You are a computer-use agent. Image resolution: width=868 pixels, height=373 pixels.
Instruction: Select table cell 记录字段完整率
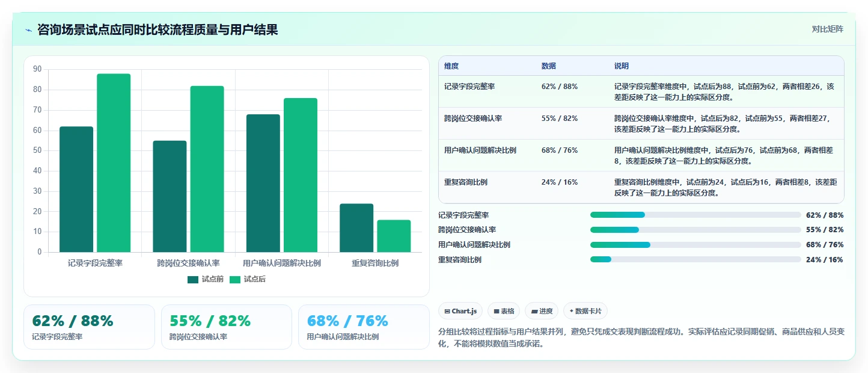[469, 87]
